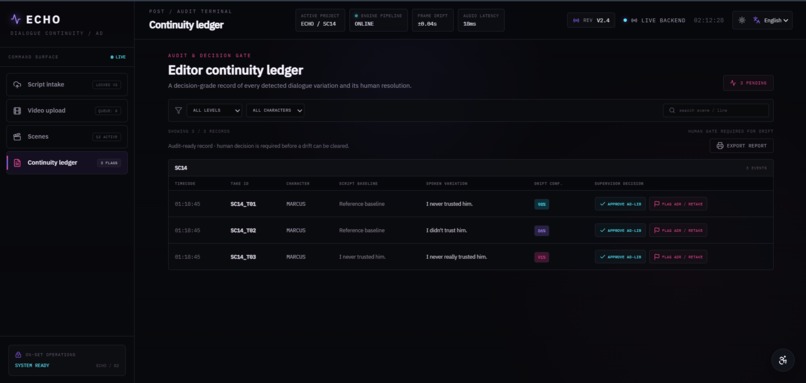
Task: Open Scenes in sidebar
Action: [67, 137]
